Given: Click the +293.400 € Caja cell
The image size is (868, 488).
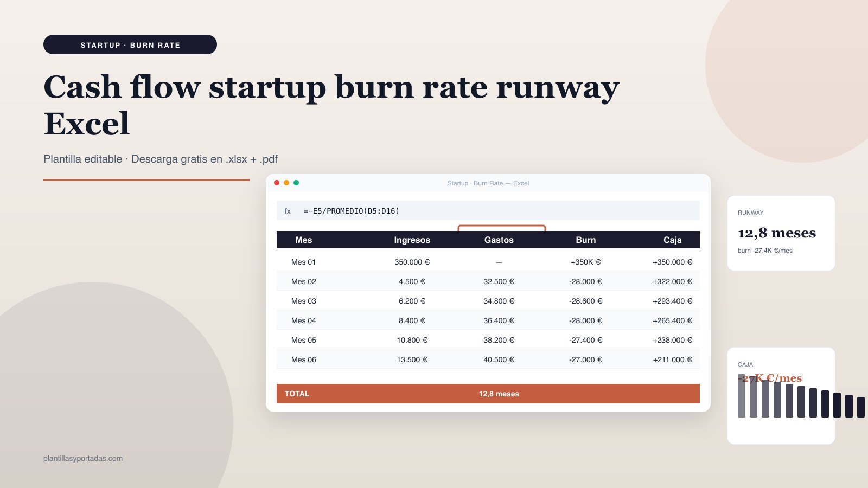Looking at the screenshot, I should (673, 301).
